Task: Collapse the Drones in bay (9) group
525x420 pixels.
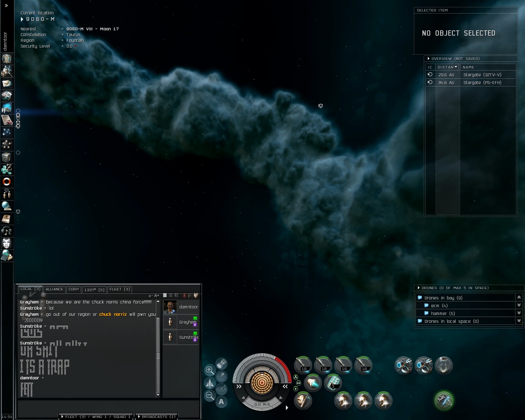Action: pos(519,298)
